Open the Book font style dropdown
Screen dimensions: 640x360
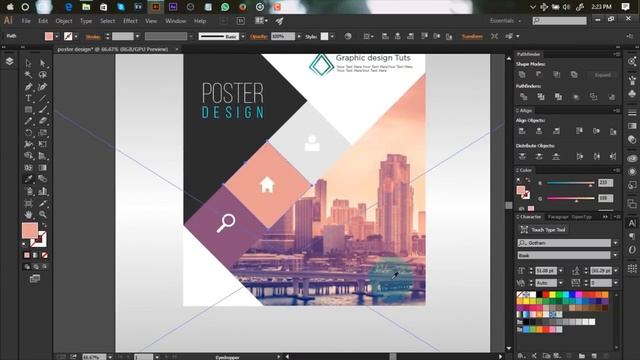click(x=616, y=256)
